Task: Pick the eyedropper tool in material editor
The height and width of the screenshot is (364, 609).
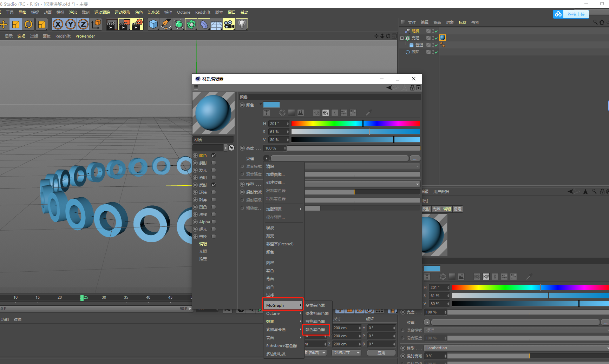Action: [368, 113]
